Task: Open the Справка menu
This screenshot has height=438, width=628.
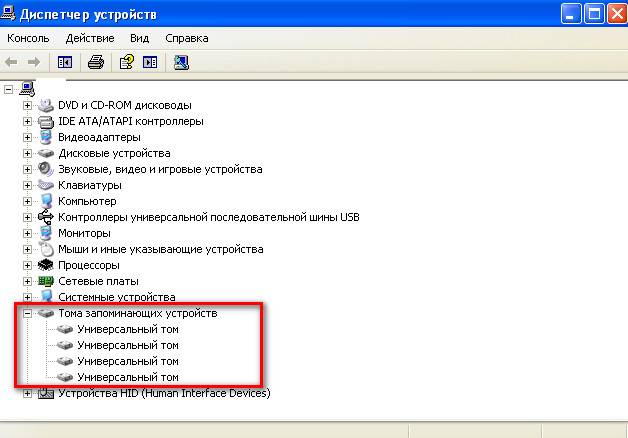Action: (x=187, y=38)
